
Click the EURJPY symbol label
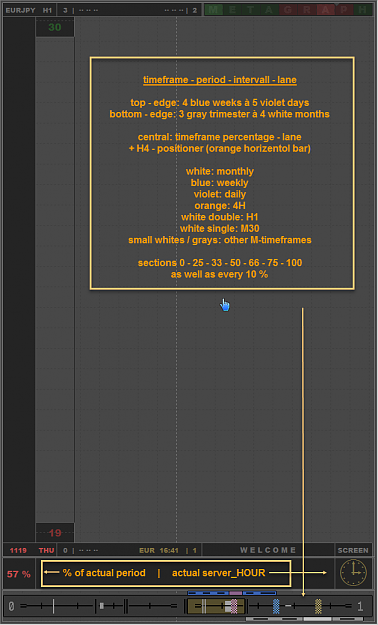[x=20, y=10]
